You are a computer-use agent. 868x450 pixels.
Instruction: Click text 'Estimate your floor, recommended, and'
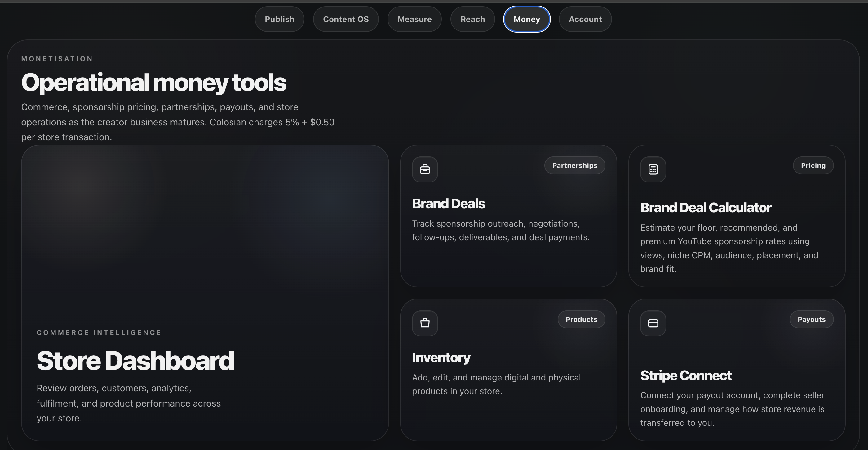pos(719,228)
